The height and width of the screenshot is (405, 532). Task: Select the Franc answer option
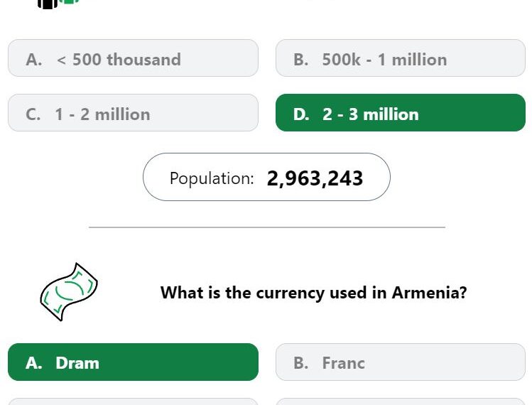(401, 362)
